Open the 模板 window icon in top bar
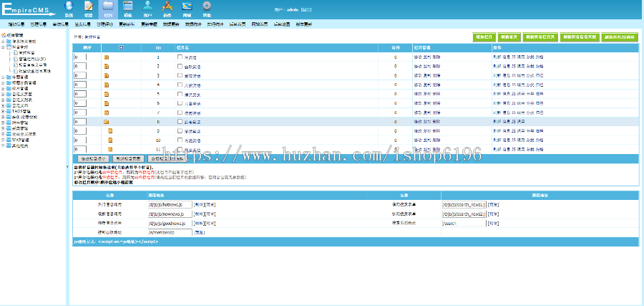The width and height of the screenshot is (644, 306). [x=128, y=6]
